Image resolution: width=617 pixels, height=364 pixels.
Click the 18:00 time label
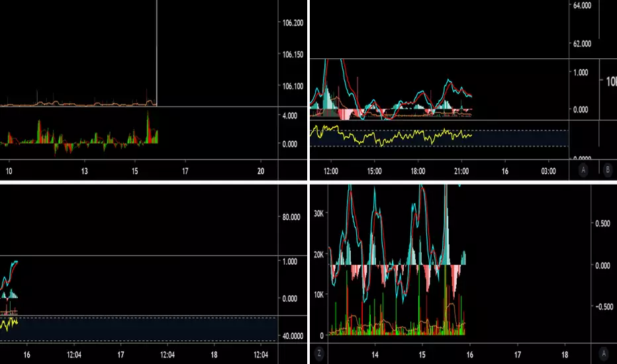418,171
